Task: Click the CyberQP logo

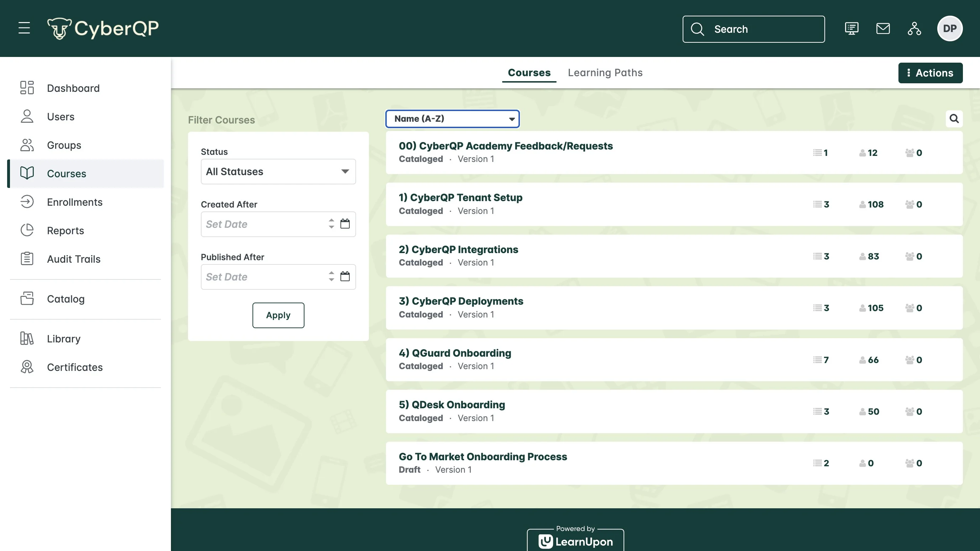Action: tap(103, 28)
